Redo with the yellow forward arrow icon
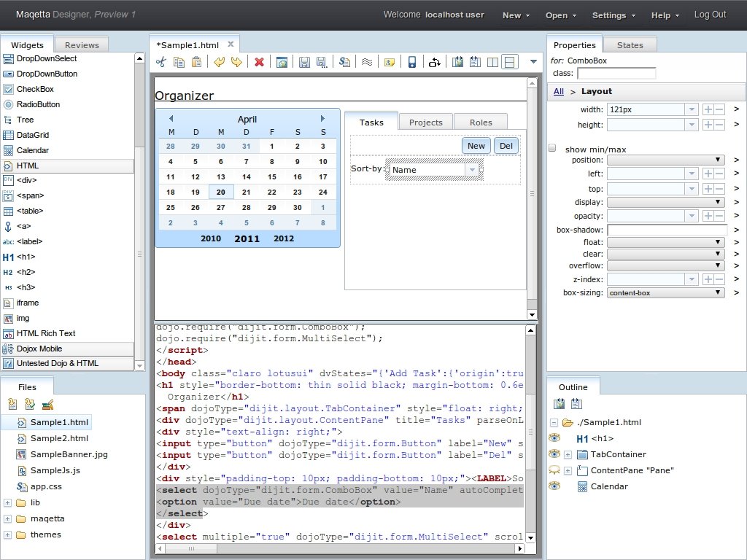Screen dimensions: 747x560 236,62
